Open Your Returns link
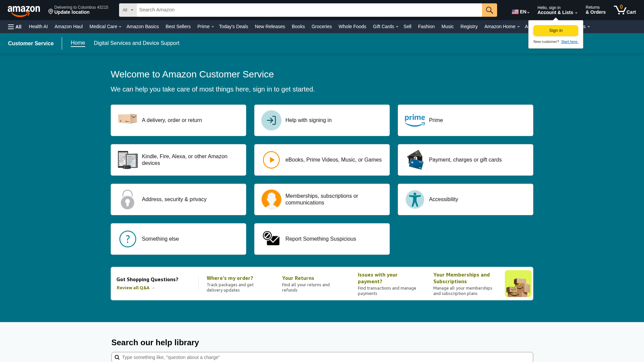This screenshot has width=644, height=362. click(298, 278)
